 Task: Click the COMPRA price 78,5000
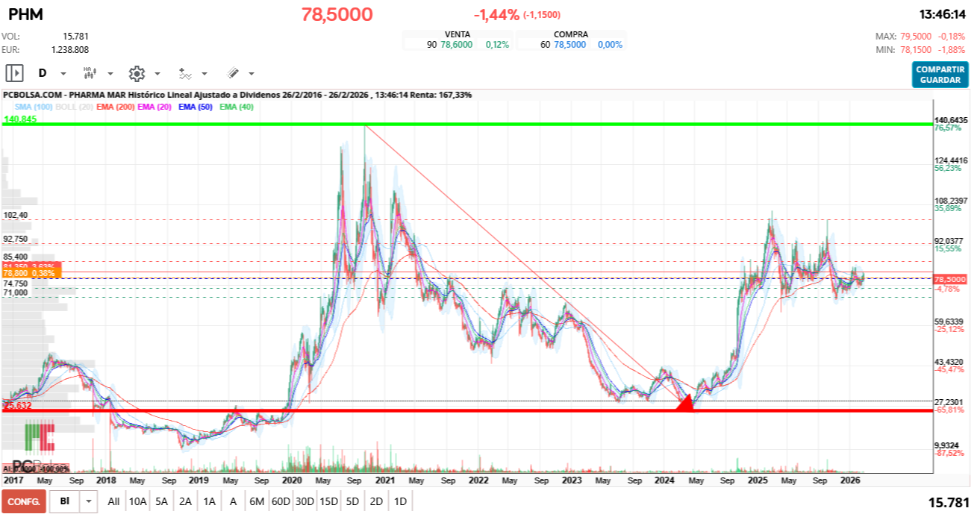(569, 45)
